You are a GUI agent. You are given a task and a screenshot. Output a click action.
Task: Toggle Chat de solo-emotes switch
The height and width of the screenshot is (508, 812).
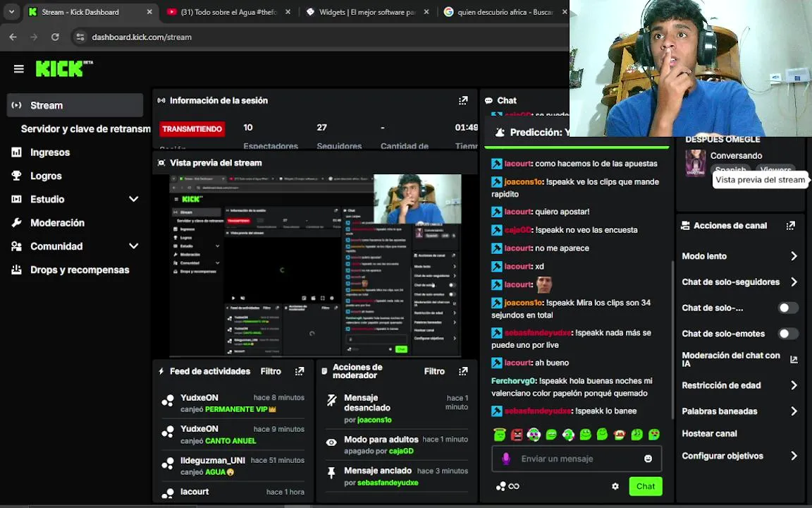point(788,333)
